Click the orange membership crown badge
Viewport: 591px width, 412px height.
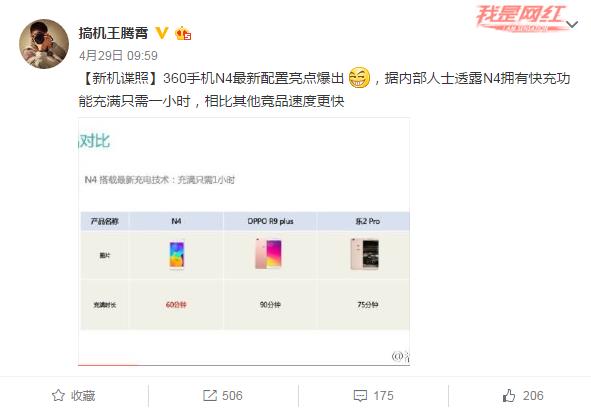[183, 33]
